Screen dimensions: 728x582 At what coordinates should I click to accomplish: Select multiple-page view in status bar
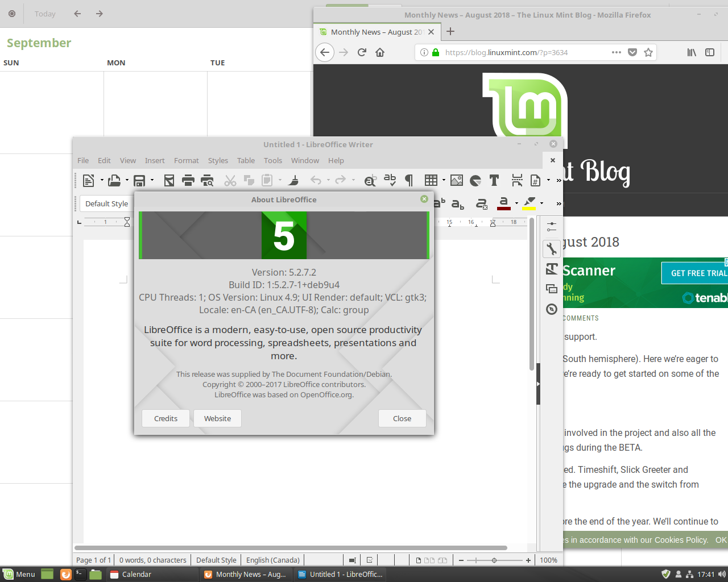429,560
